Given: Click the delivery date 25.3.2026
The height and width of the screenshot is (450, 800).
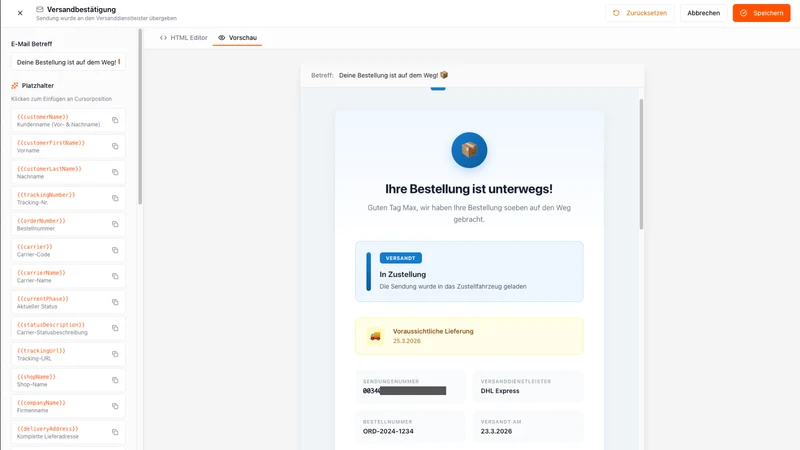Looking at the screenshot, I should point(407,341).
